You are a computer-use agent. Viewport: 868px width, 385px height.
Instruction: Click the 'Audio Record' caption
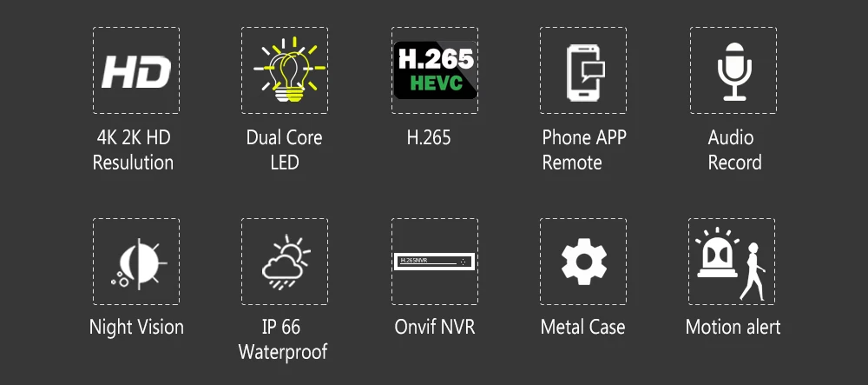(734, 150)
